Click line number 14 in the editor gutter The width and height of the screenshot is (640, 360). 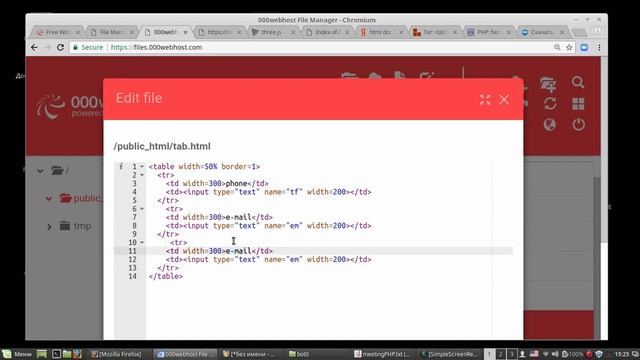tap(132, 276)
